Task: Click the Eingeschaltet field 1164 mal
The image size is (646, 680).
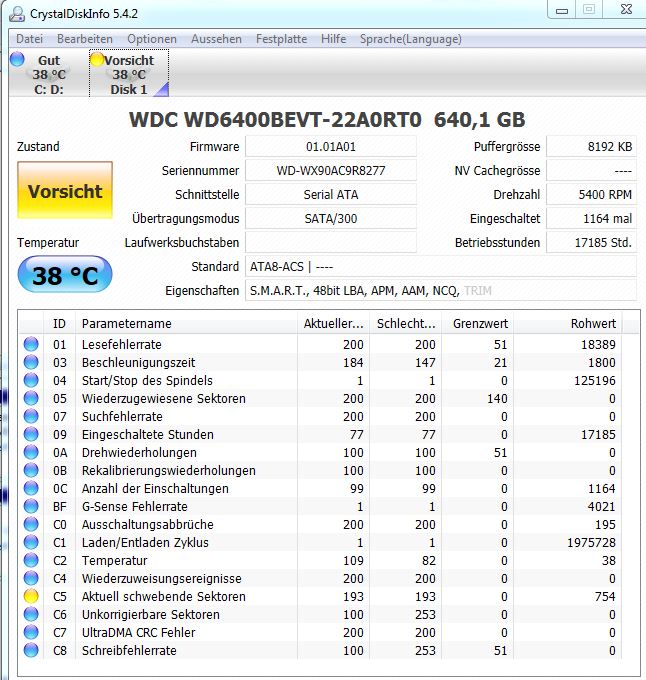Action: [591, 218]
